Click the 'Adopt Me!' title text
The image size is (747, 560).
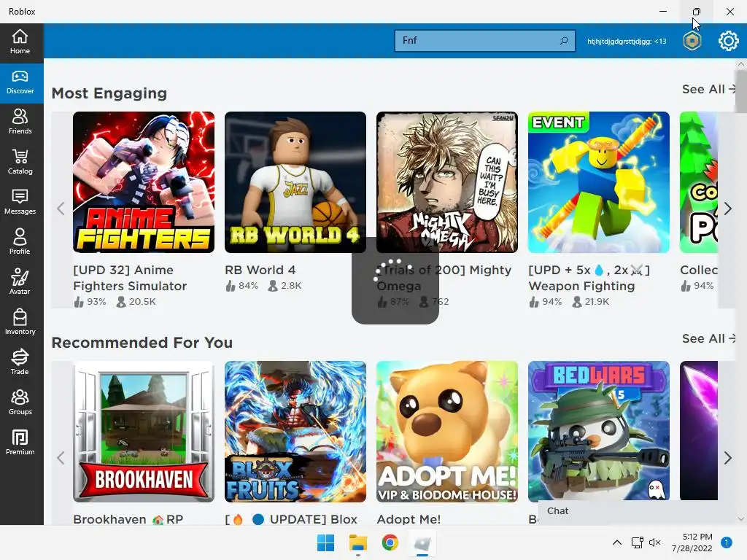pos(409,519)
